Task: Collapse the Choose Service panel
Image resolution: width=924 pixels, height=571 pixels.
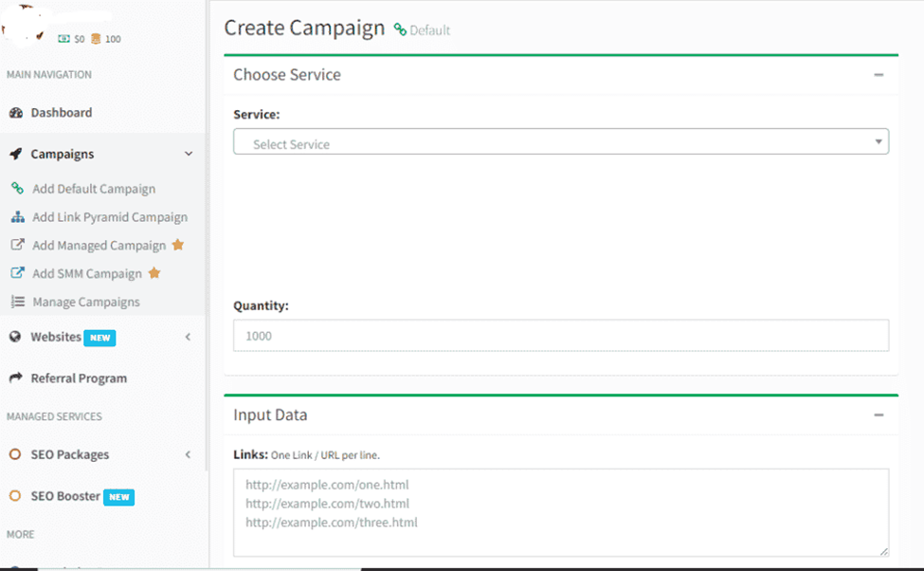Action: 878,75
